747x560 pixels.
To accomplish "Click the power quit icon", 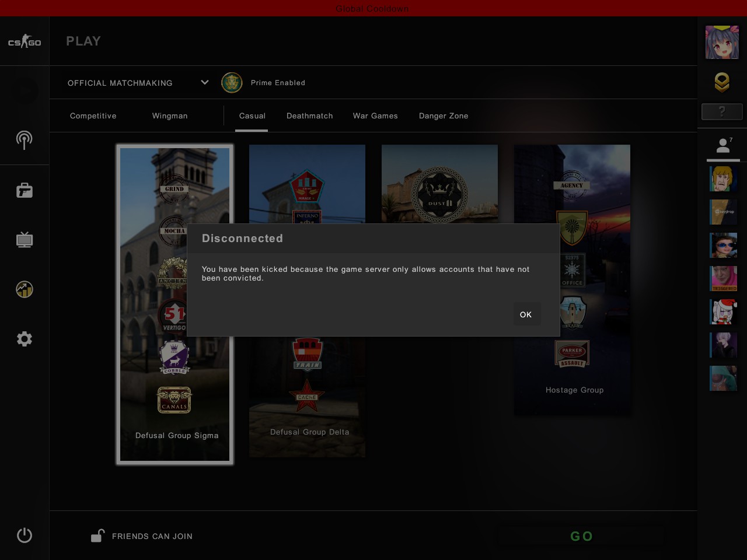I will (25, 535).
